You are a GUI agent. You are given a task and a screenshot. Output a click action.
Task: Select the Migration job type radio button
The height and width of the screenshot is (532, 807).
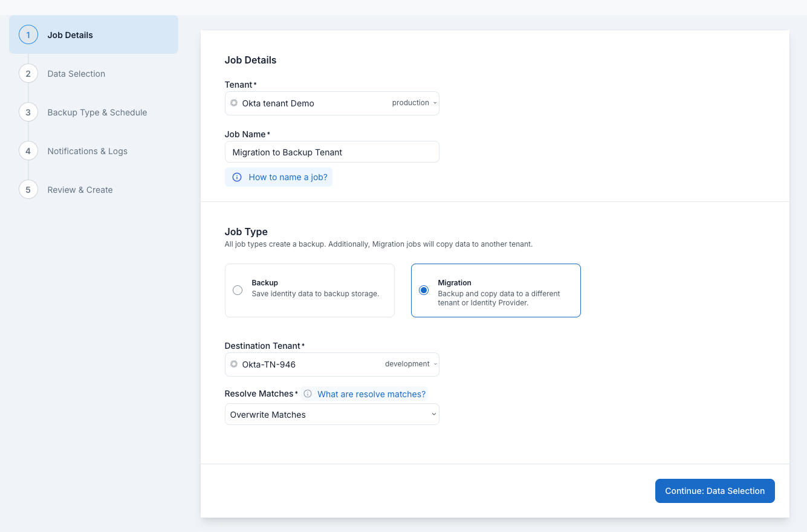click(x=424, y=290)
